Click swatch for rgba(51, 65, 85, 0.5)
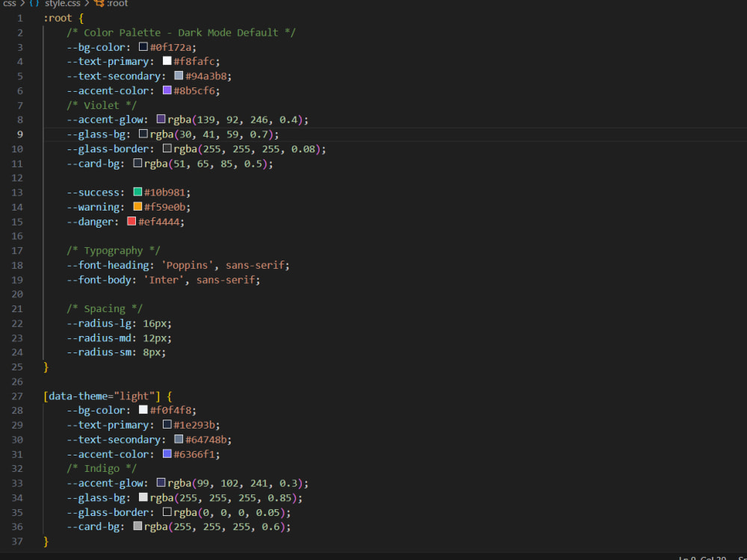The width and height of the screenshot is (747, 560). tap(137, 164)
